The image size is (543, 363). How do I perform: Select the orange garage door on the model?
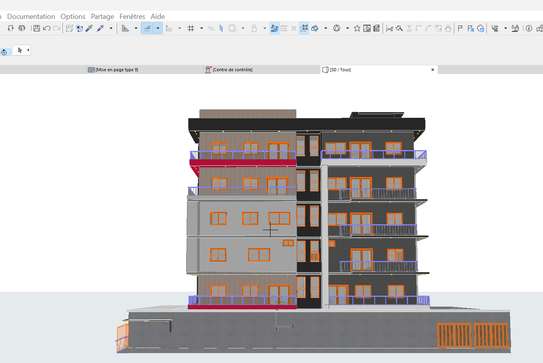(472, 335)
